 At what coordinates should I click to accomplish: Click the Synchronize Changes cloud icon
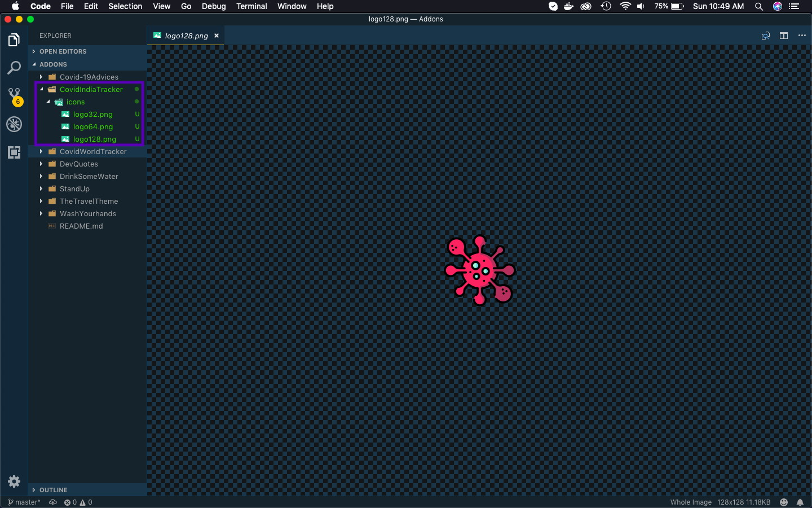click(53, 502)
